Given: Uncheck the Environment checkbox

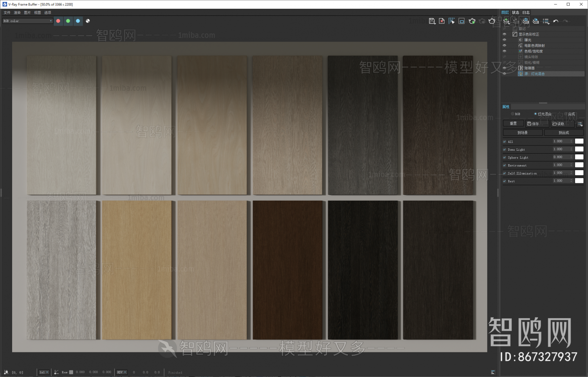Looking at the screenshot, I should [505, 165].
